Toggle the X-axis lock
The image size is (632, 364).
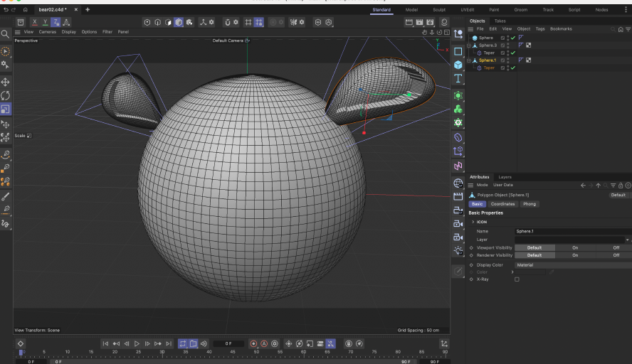(34, 22)
